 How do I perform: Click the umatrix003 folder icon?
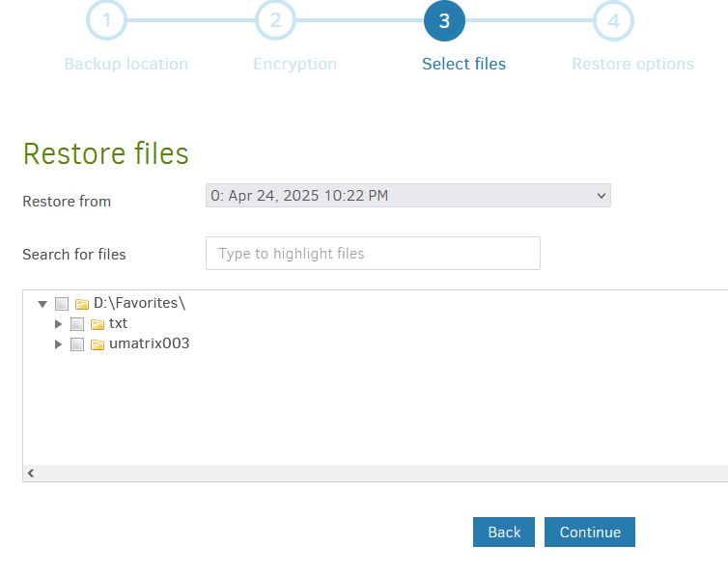tap(98, 344)
